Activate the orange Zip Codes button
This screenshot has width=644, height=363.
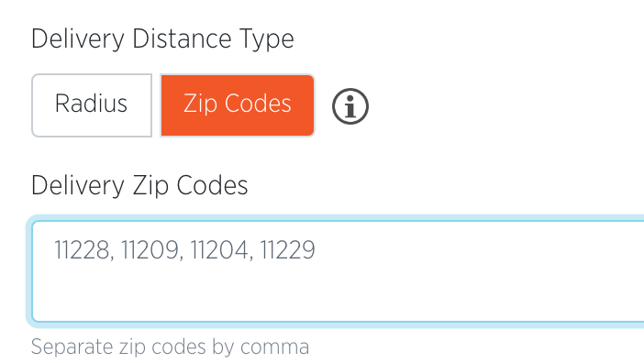[238, 105]
